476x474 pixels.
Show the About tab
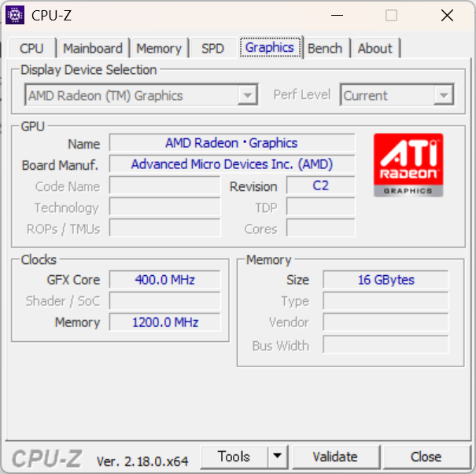[x=375, y=49]
